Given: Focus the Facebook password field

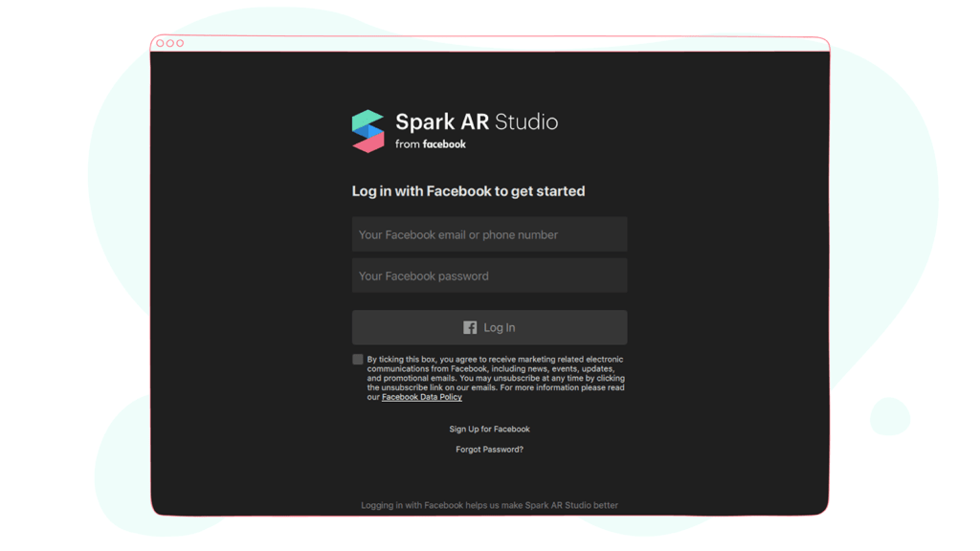Looking at the screenshot, I should tap(489, 275).
